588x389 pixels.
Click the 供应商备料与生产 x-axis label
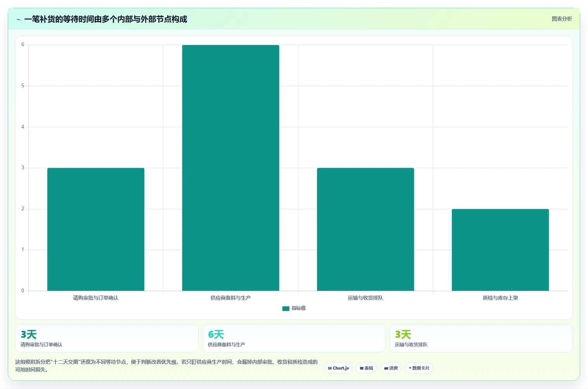click(x=231, y=298)
